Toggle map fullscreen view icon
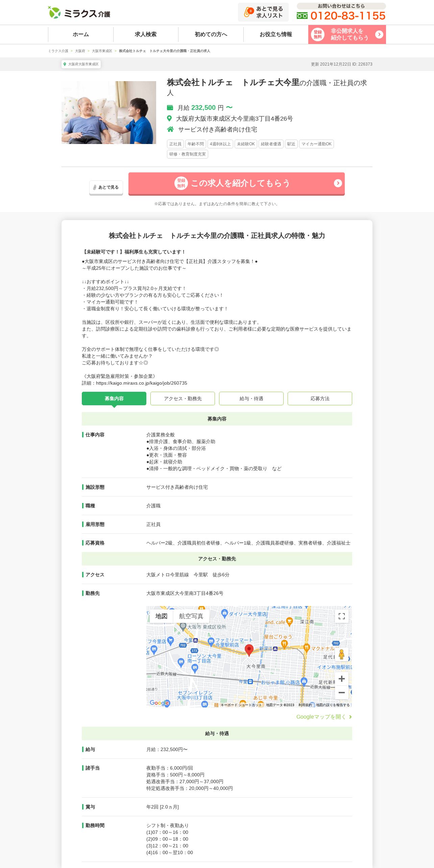The image size is (434, 868). pos(342,616)
